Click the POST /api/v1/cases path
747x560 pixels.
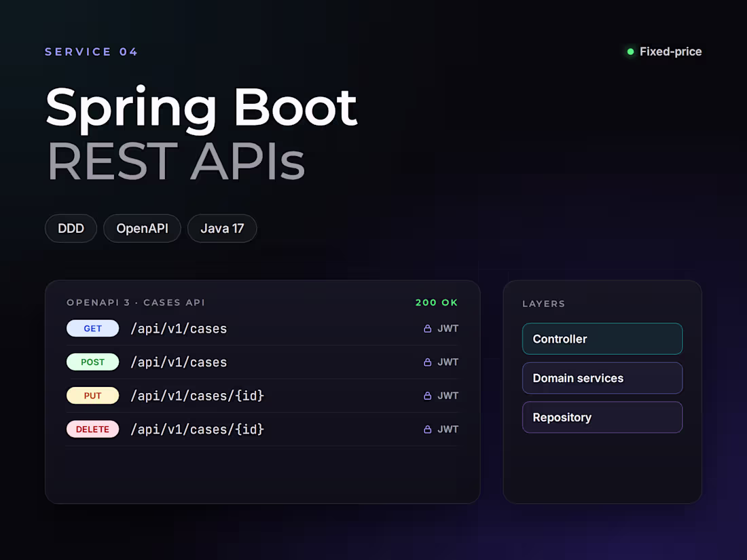click(x=179, y=362)
